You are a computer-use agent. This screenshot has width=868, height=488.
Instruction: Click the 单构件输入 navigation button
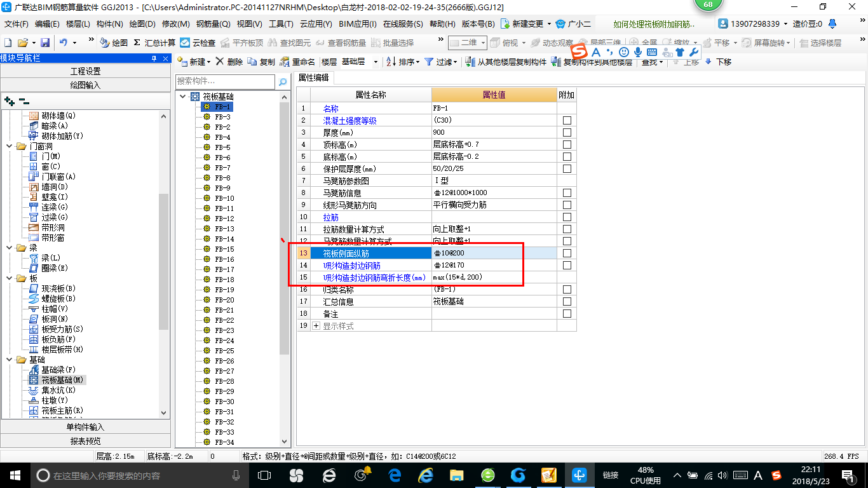85,427
